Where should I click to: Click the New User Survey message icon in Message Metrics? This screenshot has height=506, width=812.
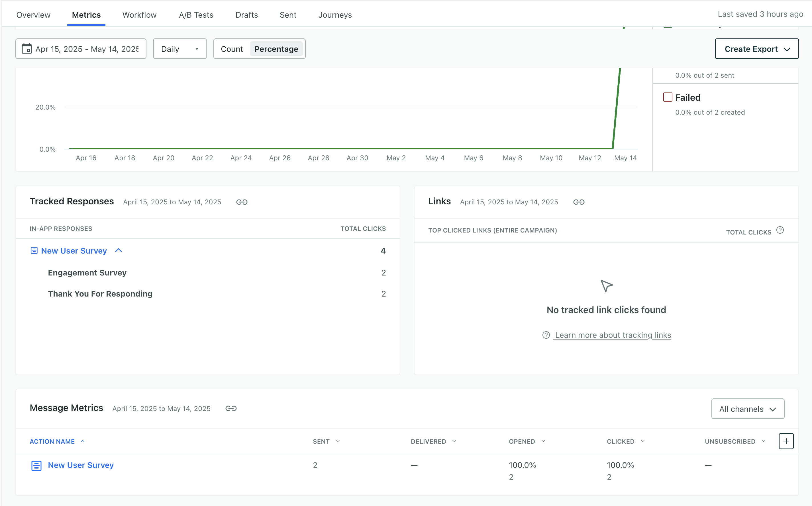(36, 466)
